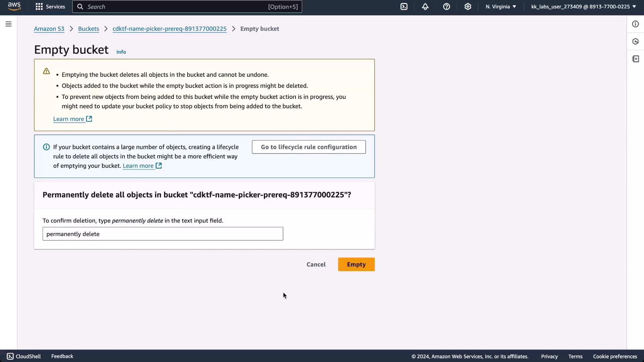Focus the top Search field
The image size is (644, 362).
pyautogui.click(x=187, y=7)
